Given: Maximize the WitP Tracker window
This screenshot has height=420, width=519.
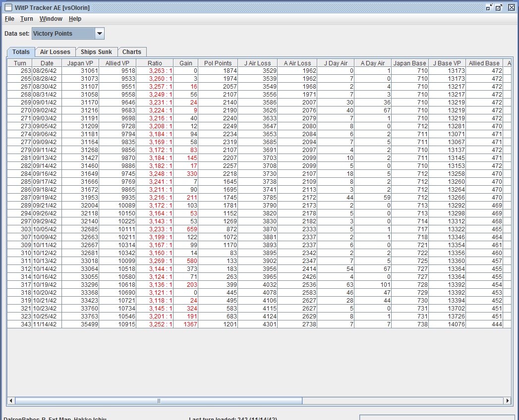Looking at the screenshot, I should click(499, 7).
